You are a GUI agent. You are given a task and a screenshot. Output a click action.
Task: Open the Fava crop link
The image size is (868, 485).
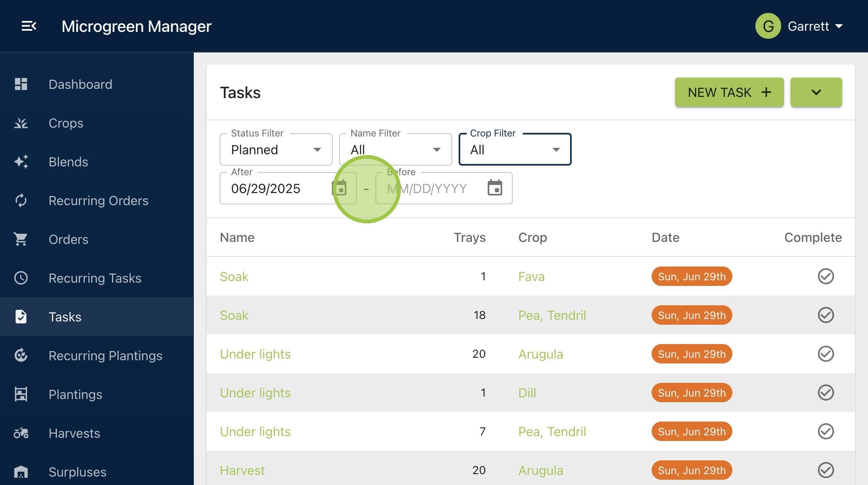531,276
